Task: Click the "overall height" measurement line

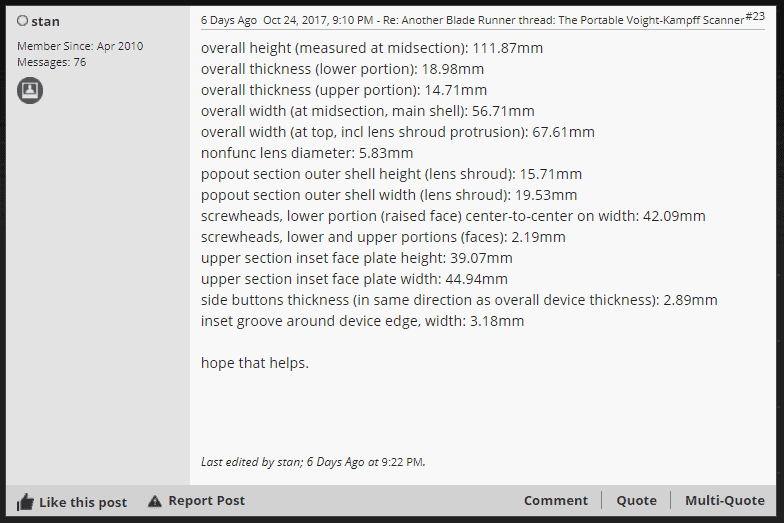Action: 358,48
